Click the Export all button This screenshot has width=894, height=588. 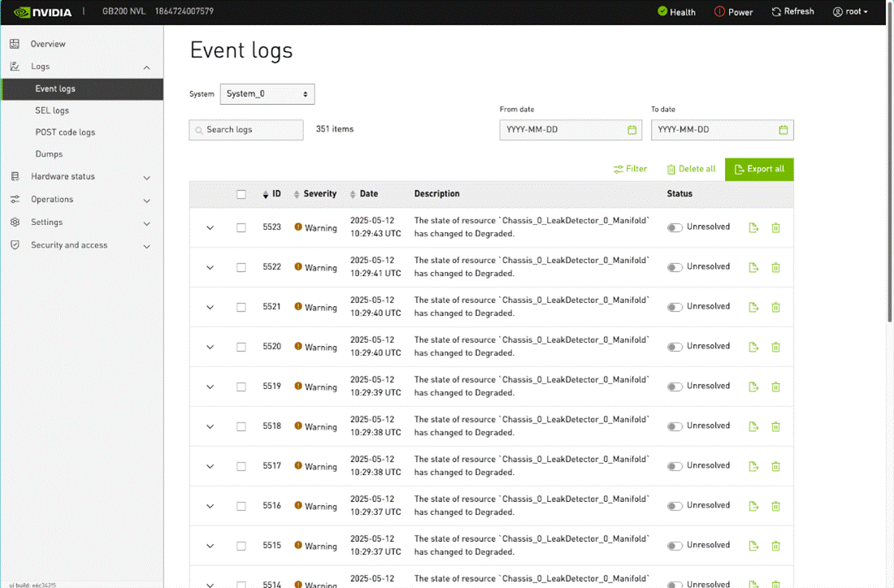pyautogui.click(x=759, y=169)
